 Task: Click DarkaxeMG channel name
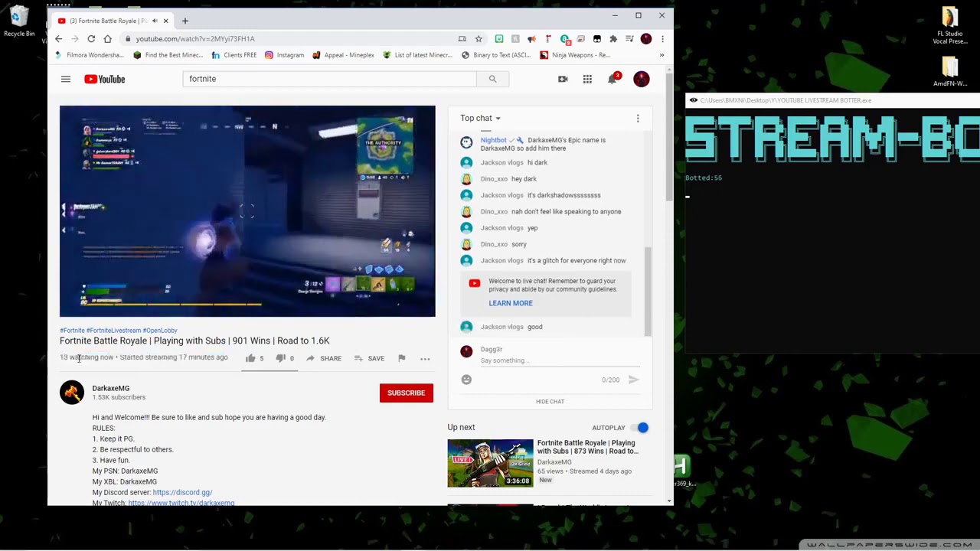point(111,388)
